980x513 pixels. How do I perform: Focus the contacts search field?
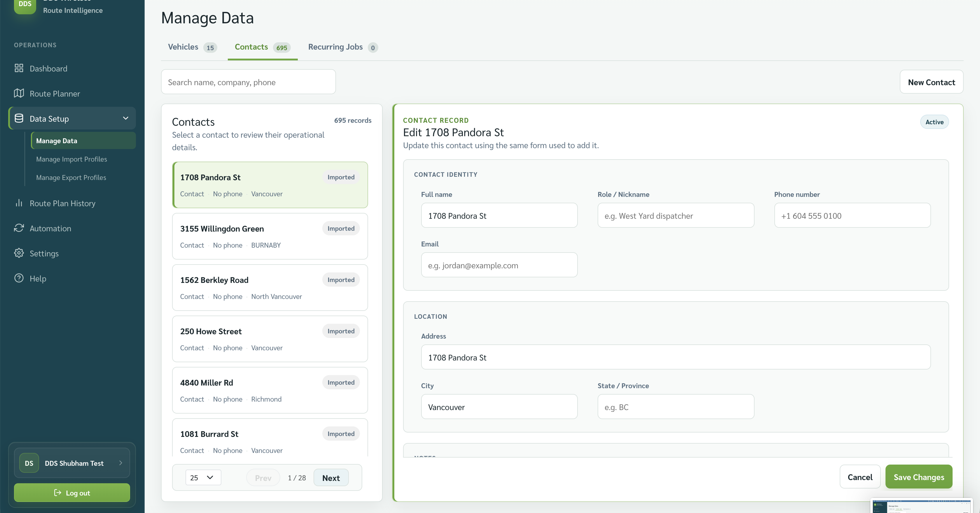249,82
